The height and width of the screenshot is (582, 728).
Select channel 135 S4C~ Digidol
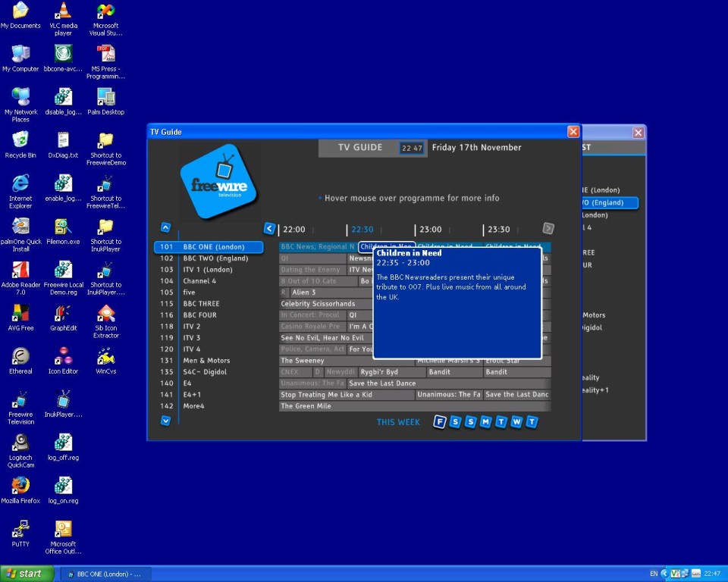point(209,372)
